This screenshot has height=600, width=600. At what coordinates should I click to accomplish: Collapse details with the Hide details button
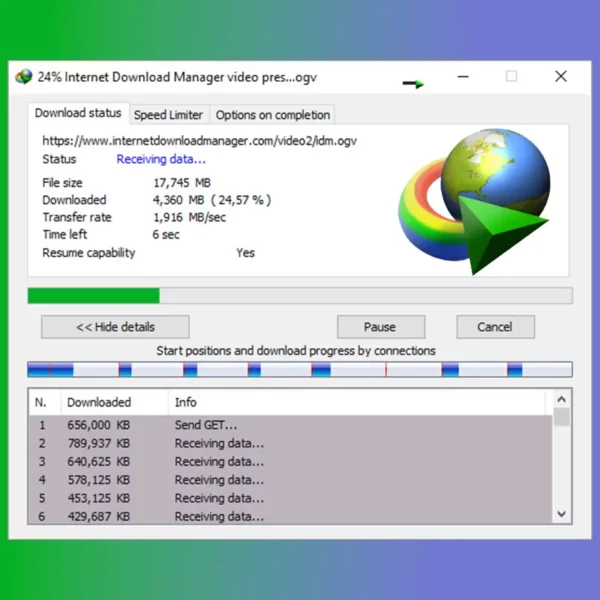[115, 327]
